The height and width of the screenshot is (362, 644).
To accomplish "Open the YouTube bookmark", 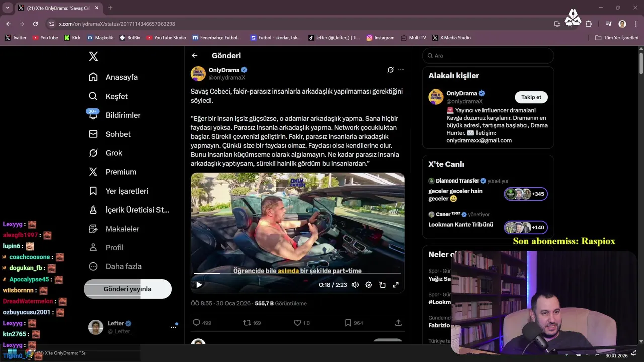I will click(x=45, y=38).
